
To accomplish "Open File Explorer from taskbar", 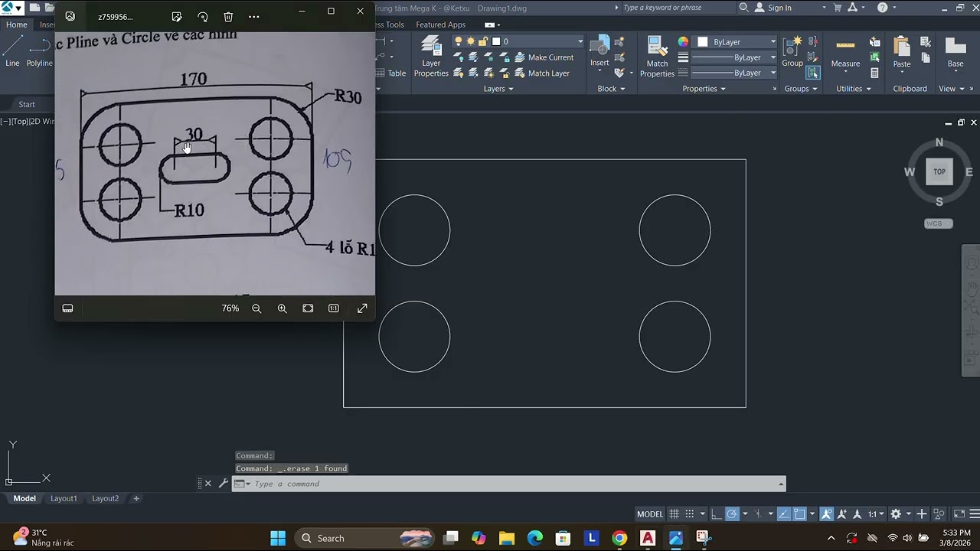I will [507, 538].
